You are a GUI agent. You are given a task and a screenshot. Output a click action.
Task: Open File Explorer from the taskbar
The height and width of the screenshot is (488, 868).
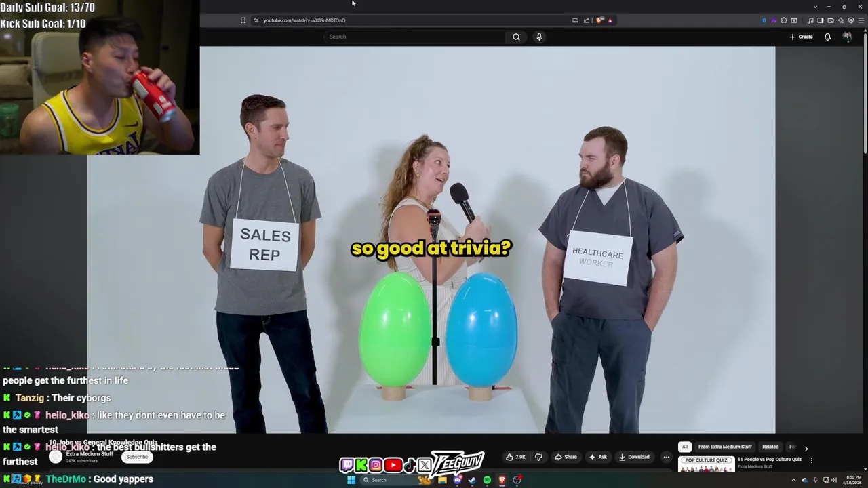(442, 480)
